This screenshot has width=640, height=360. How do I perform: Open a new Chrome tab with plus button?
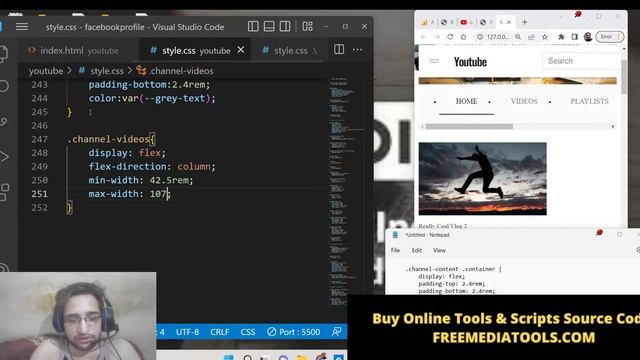524,22
